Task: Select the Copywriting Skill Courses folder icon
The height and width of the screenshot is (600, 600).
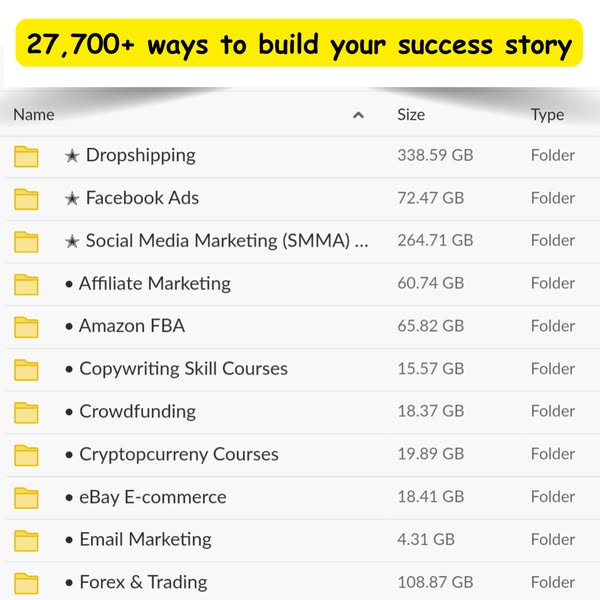Action: [x=26, y=370]
